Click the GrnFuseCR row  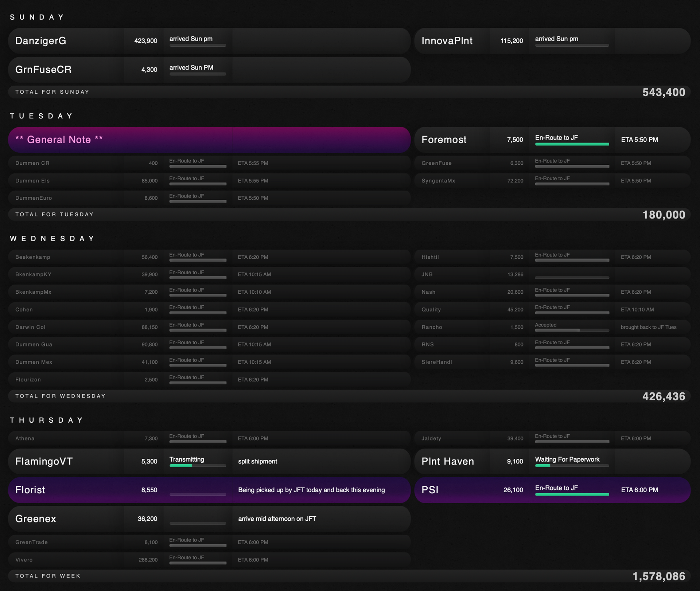click(209, 70)
